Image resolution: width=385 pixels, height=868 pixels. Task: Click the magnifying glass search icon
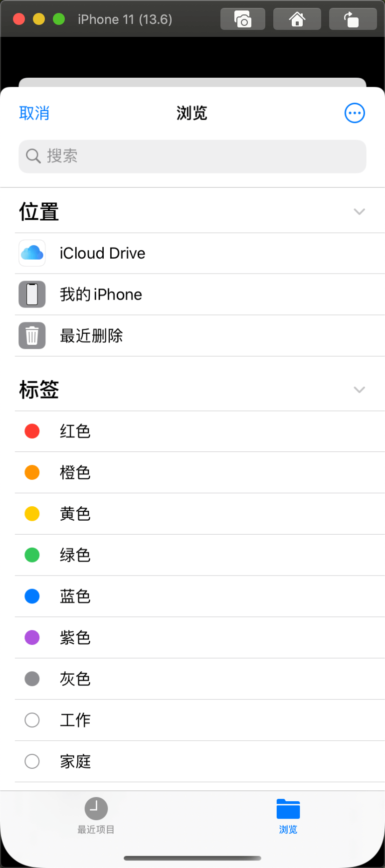coord(33,156)
